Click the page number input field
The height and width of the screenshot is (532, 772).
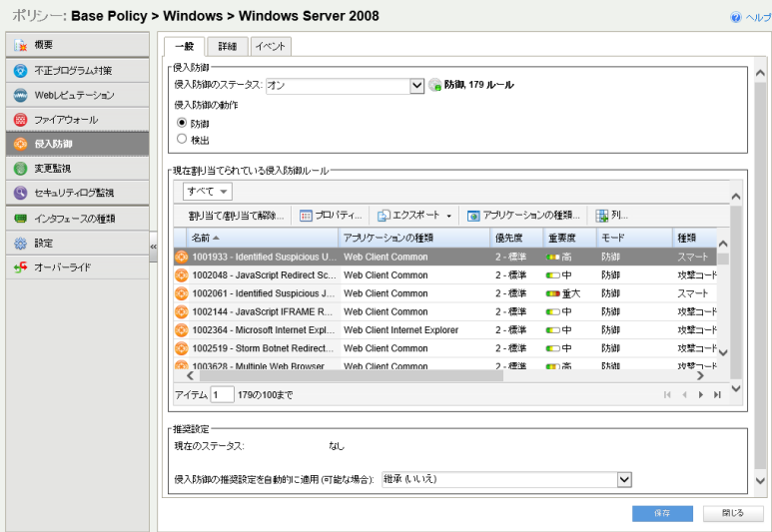tap(222, 395)
